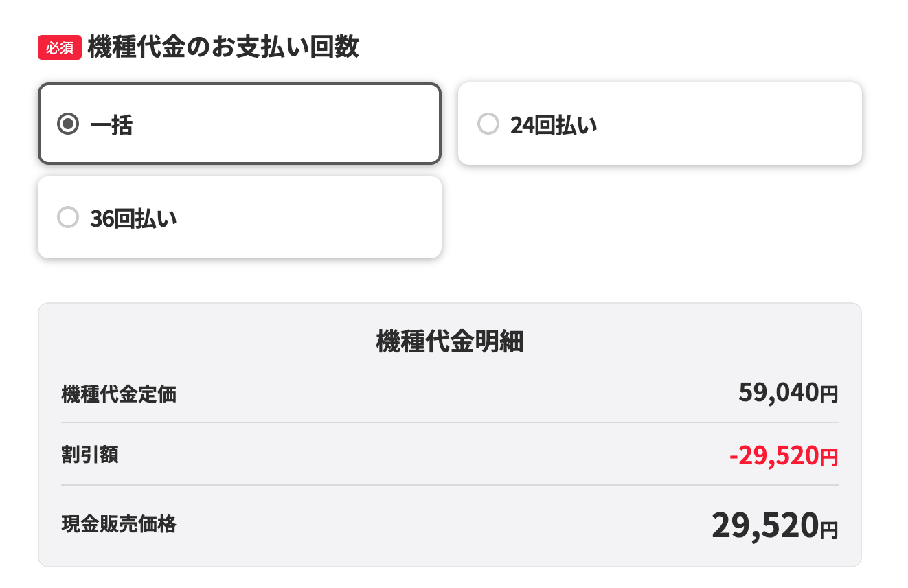Image resolution: width=908 pixels, height=588 pixels.
Task: Click the 機種代金のお支払い回数 heading
Action: (x=223, y=48)
